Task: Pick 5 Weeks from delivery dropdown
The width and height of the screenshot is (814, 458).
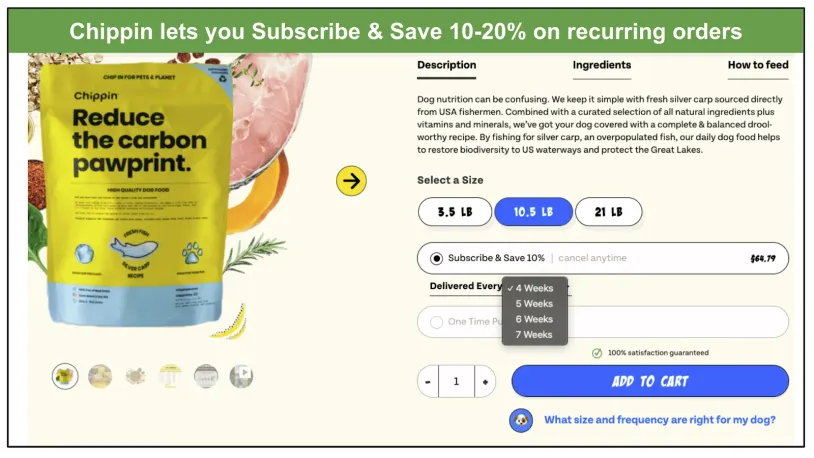Action: tap(535, 304)
